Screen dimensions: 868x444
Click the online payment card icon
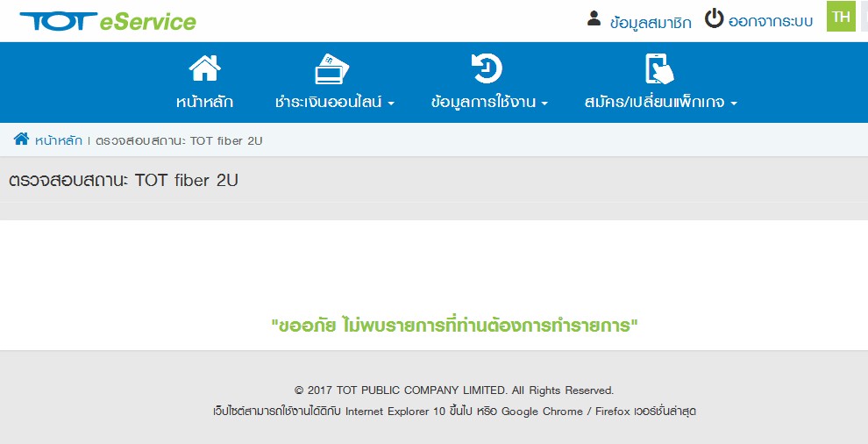332,68
